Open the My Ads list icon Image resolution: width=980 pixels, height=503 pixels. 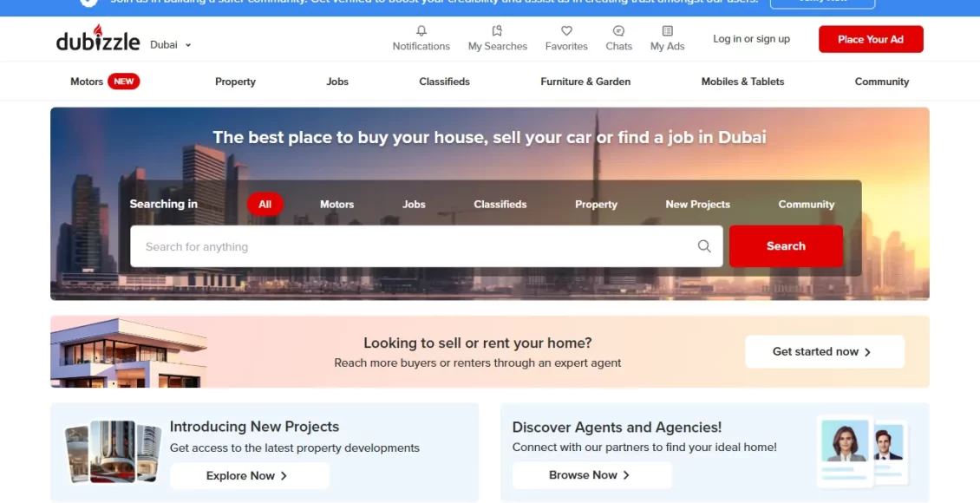(x=667, y=31)
